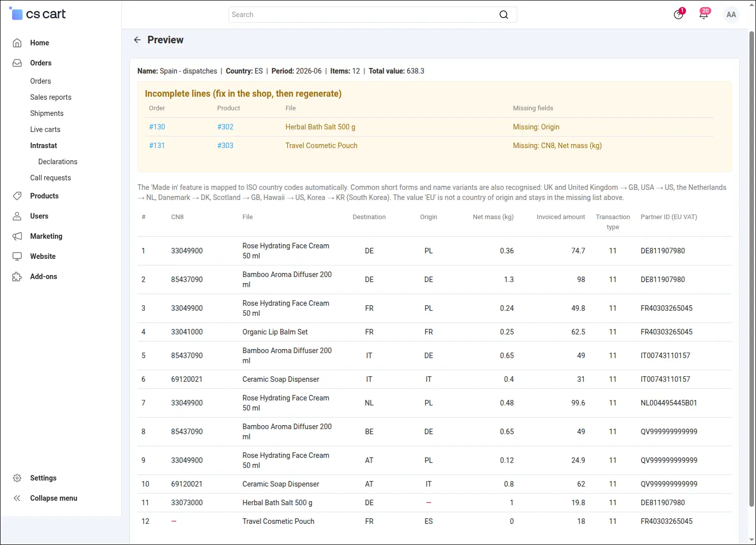Open the Website menu
The image size is (756, 545).
point(43,256)
